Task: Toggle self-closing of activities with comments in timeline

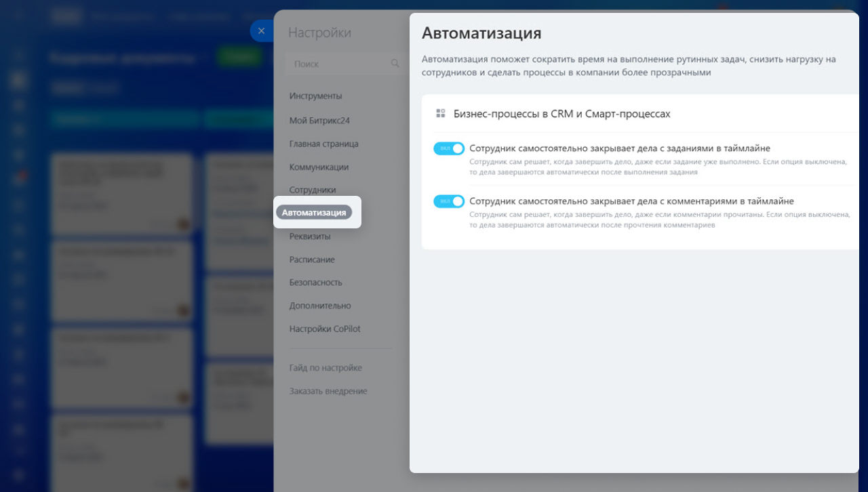Action: 449,201
